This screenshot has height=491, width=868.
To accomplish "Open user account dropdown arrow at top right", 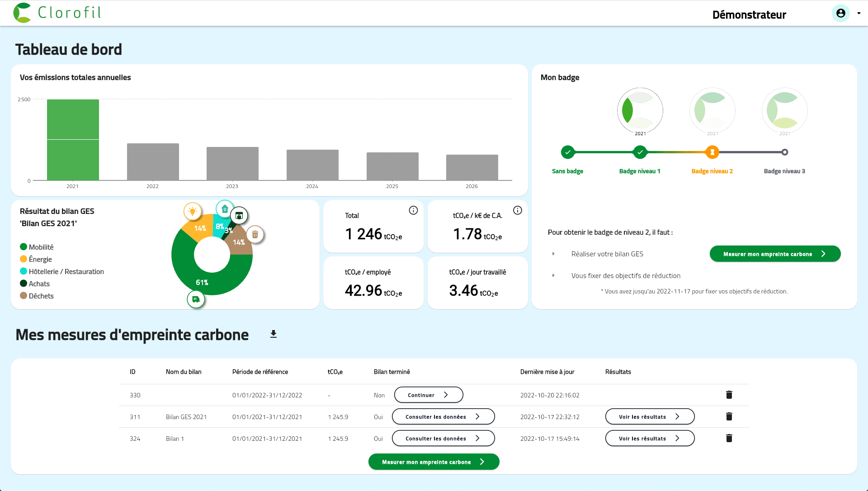I will pyautogui.click(x=859, y=14).
